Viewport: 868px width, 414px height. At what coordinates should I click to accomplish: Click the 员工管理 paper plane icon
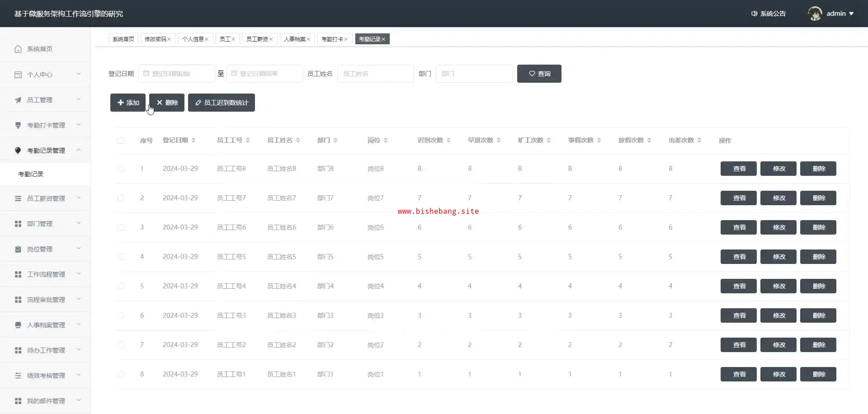pos(18,100)
